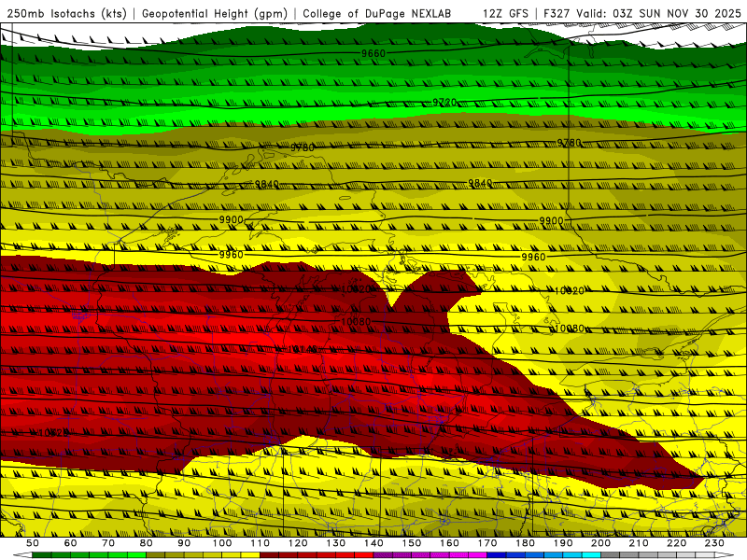Click the 180 value on the color scale

(525, 543)
